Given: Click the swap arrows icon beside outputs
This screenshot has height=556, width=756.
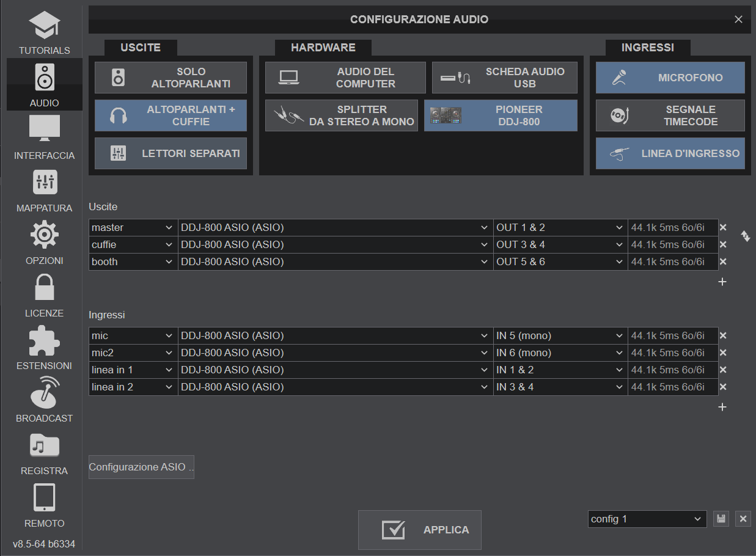Looking at the screenshot, I should click(x=746, y=236).
